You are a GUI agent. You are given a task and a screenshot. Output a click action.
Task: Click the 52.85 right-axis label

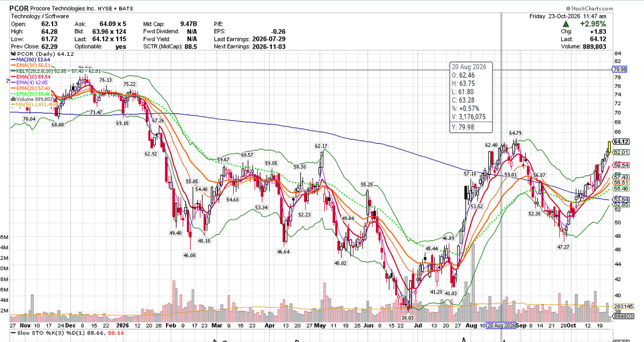click(621, 205)
